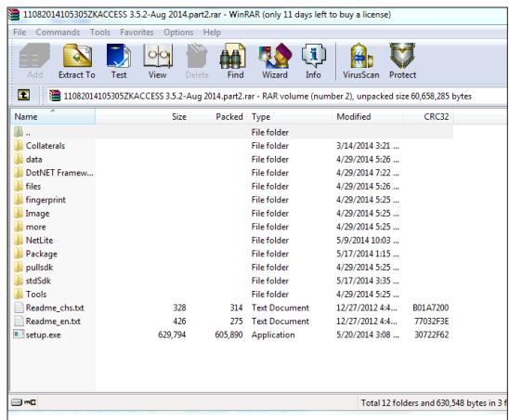Select the parent folder '..' icon
The image size is (509, 420).
coord(19,132)
